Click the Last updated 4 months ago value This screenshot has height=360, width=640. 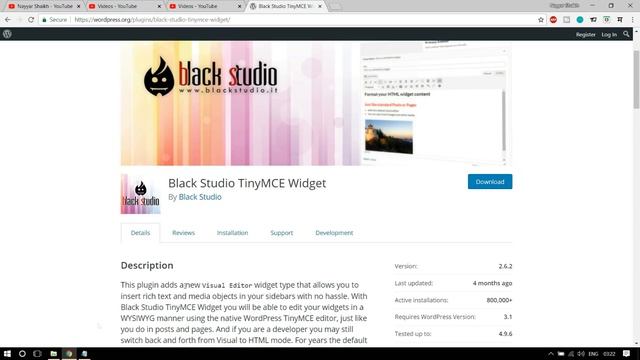click(492, 283)
